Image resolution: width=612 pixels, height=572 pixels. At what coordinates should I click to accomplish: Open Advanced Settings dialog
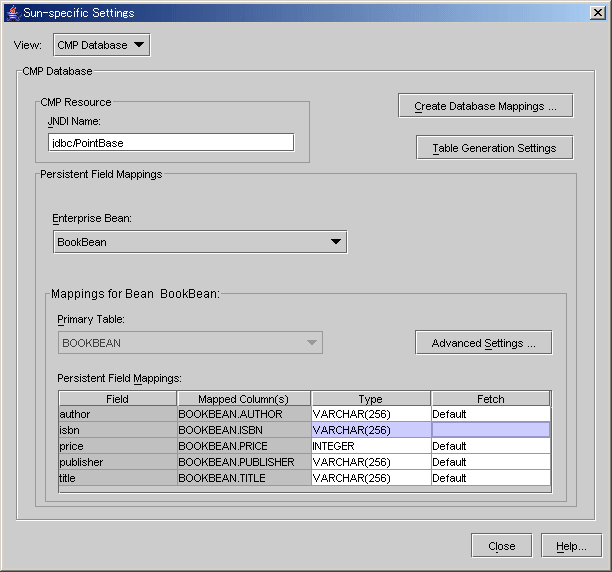(x=484, y=343)
